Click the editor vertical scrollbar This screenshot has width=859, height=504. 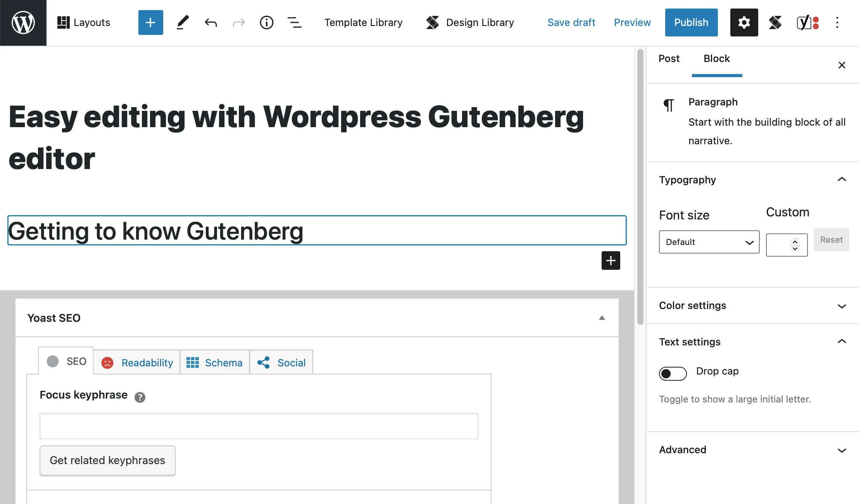640,186
